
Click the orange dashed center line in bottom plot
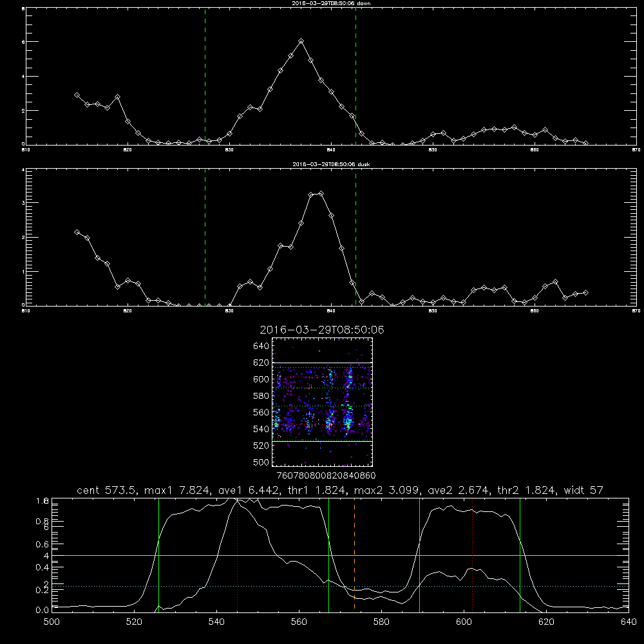coord(354,554)
